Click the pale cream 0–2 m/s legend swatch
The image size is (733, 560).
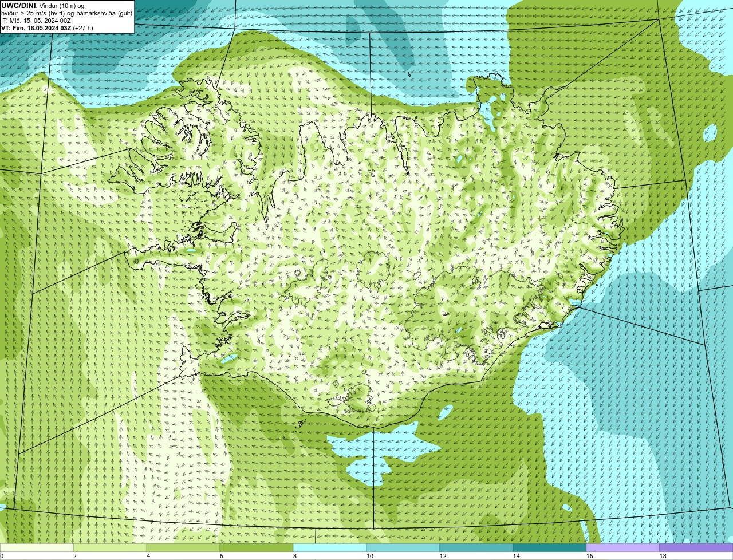tap(37, 547)
